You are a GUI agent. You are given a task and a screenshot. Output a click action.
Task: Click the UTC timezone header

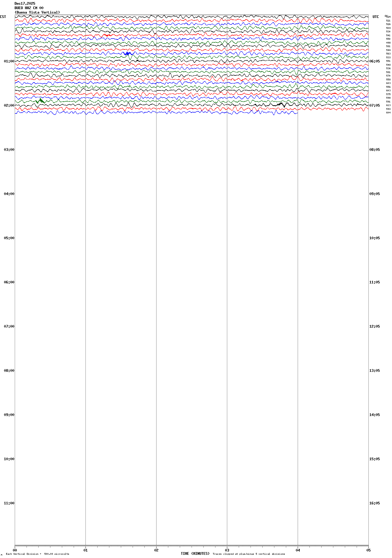click(x=375, y=17)
